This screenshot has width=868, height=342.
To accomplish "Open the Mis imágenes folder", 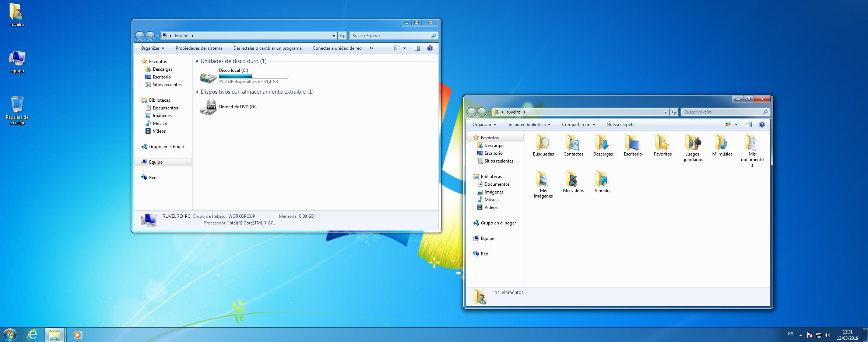I will (x=543, y=184).
